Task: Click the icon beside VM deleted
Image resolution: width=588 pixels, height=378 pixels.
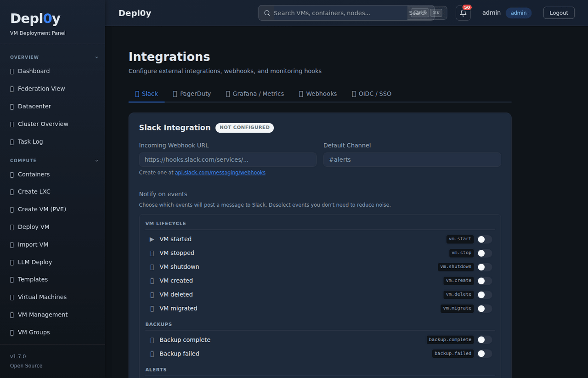Action: tap(152, 294)
